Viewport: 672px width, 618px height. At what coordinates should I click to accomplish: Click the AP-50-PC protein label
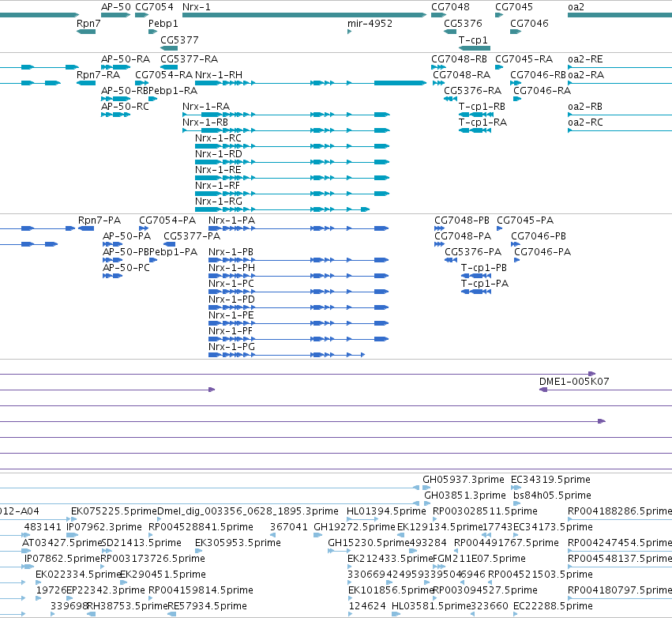126,268
